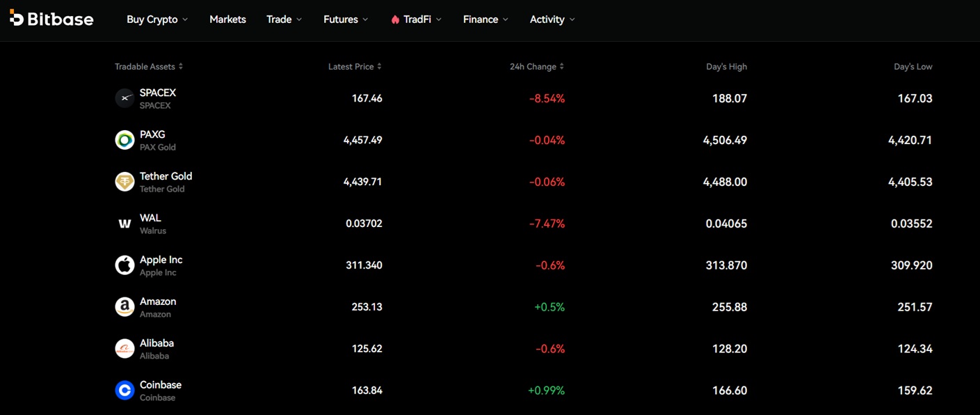Open the PAXG asset name link
The height and width of the screenshot is (415, 980).
point(152,134)
